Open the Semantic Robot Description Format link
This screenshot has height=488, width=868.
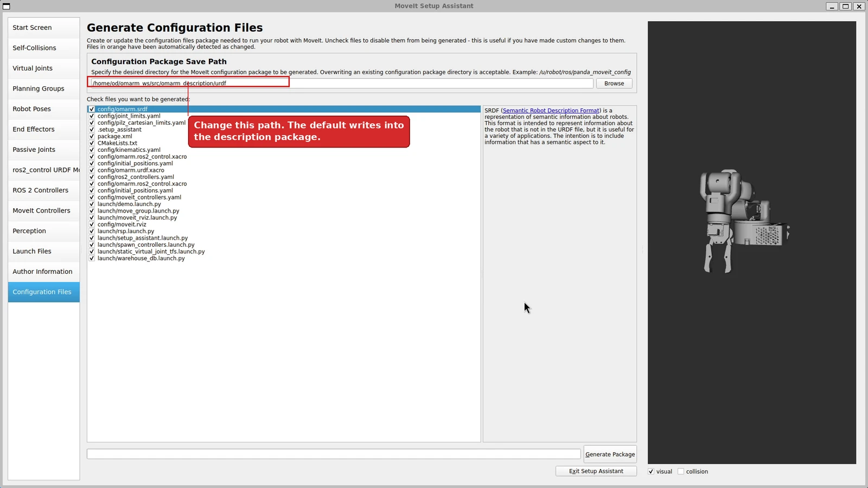tap(551, 111)
